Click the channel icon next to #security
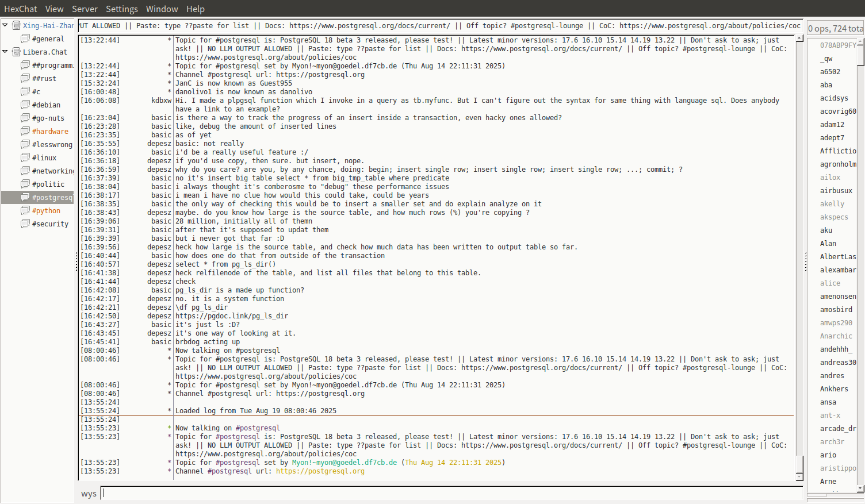Viewport: 865px width, 504px height. pyautogui.click(x=25, y=224)
